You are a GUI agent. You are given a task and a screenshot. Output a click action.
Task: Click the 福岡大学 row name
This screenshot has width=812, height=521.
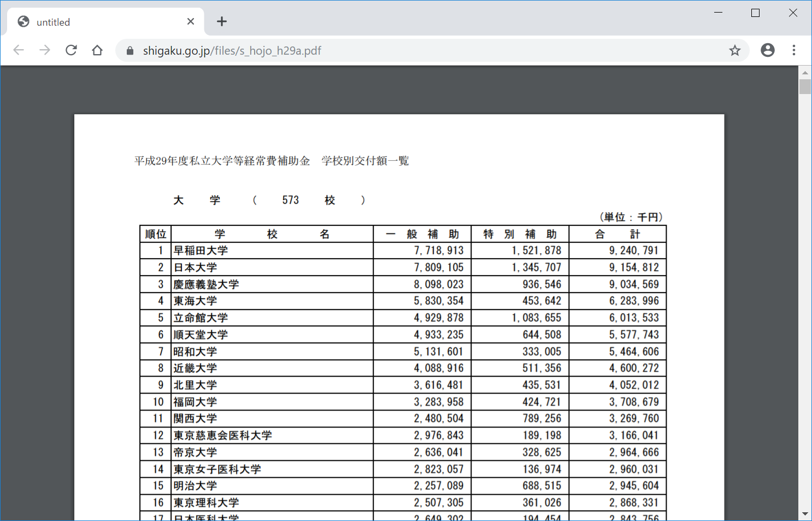tap(195, 402)
